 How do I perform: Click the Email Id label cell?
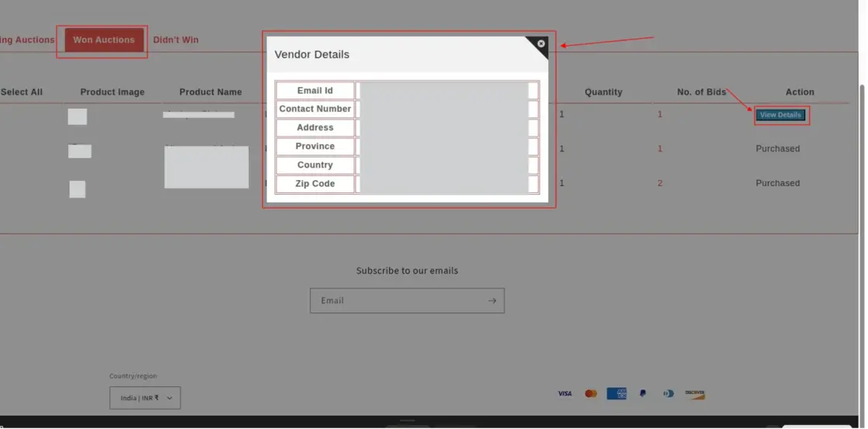tap(315, 90)
